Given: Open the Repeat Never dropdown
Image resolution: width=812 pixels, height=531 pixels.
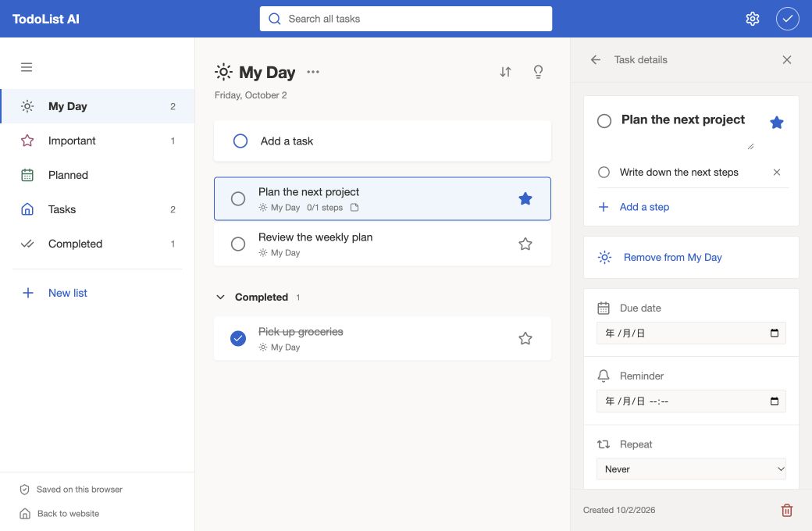Looking at the screenshot, I should [x=691, y=469].
